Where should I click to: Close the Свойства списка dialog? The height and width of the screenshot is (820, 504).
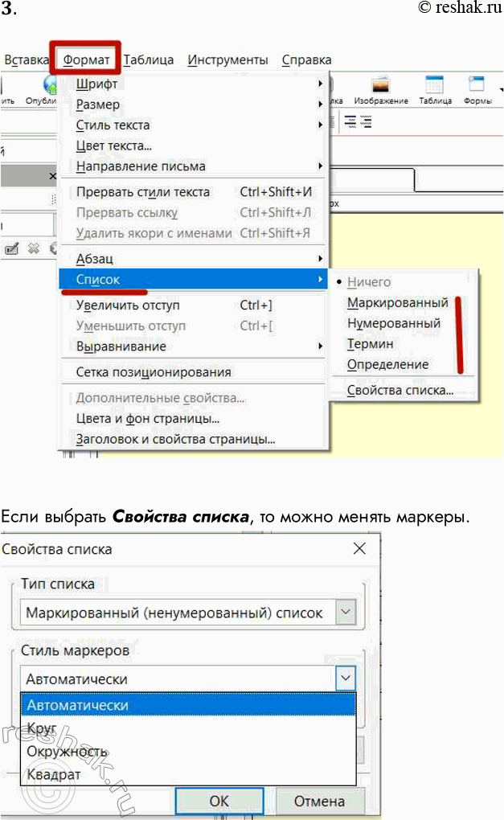click(359, 549)
